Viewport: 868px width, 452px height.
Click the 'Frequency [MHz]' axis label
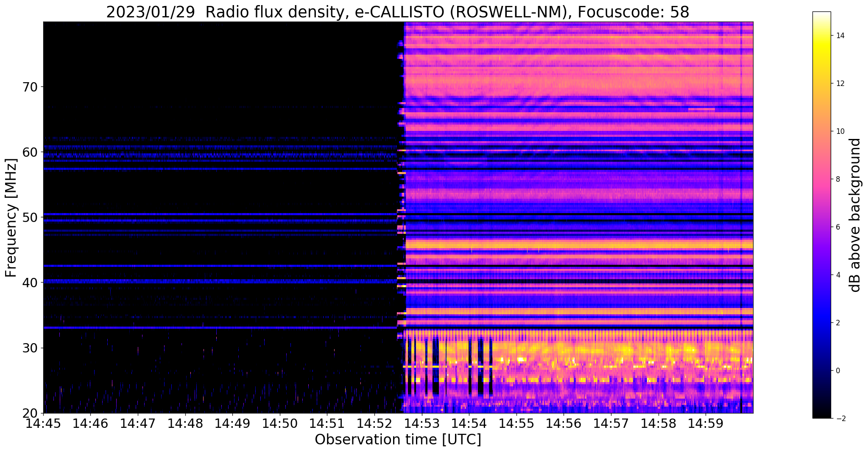11,218
